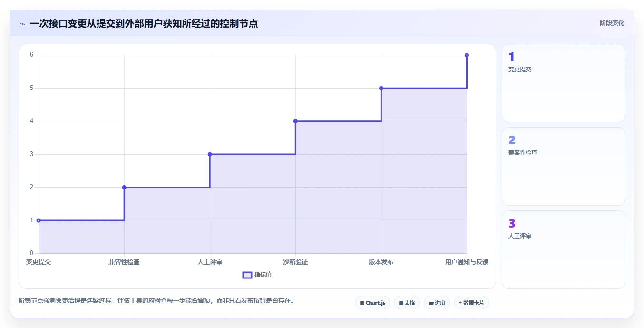644x328 pixels.
Task: Click the 兼容性检查 x-axis label
Action: [x=124, y=262]
